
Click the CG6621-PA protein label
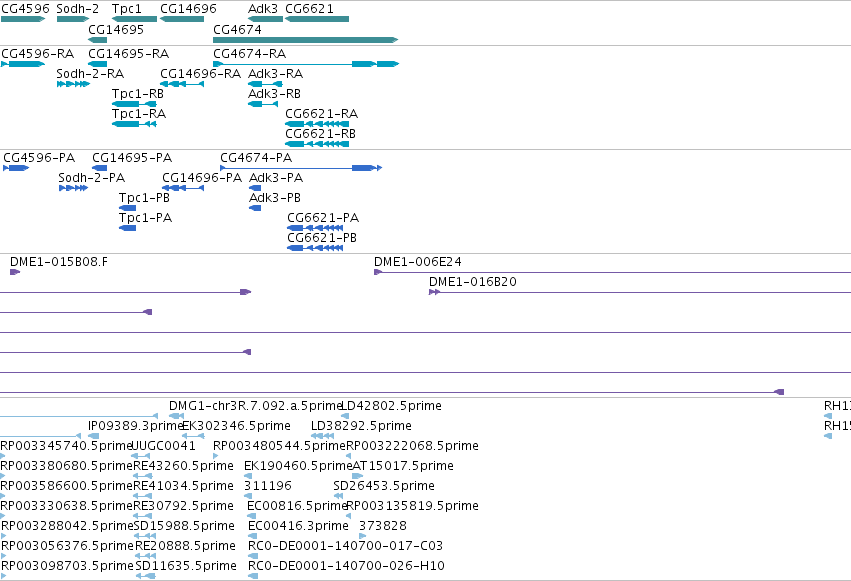point(323,218)
